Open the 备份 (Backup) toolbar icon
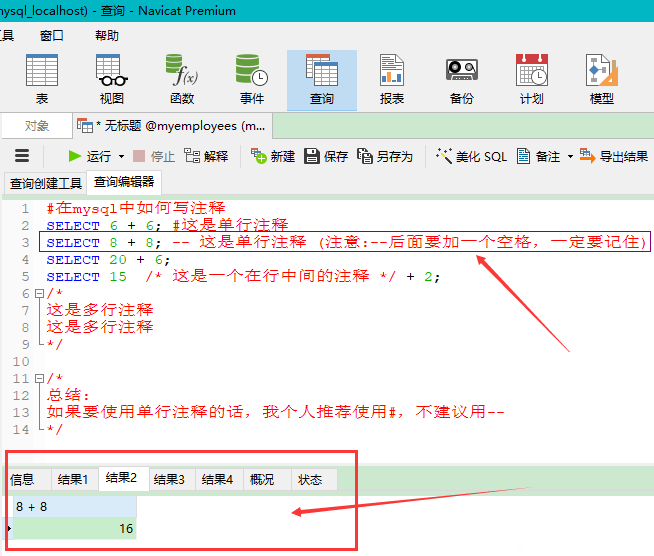Image resolution: width=654 pixels, height=556 pixels. coord(462,80)
